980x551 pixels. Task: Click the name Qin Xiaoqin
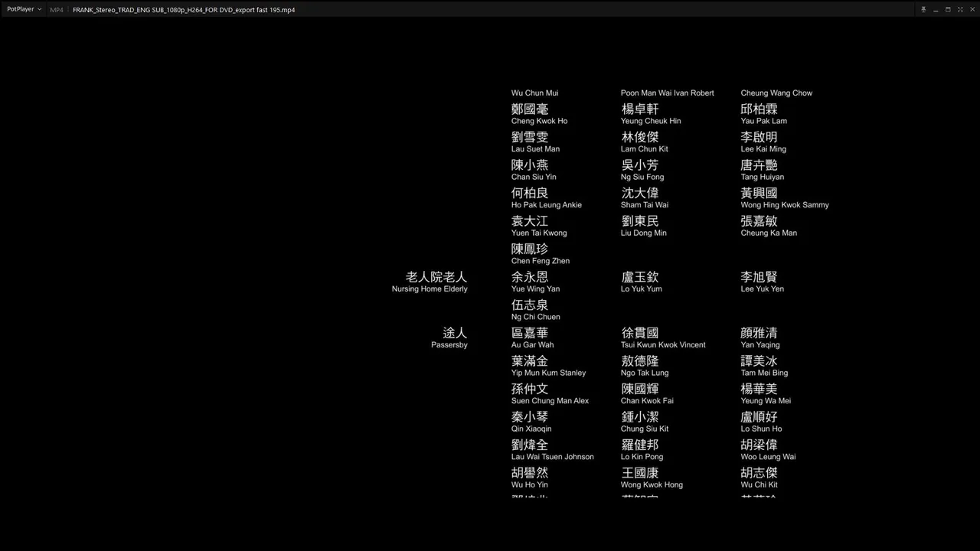[531, 429]
